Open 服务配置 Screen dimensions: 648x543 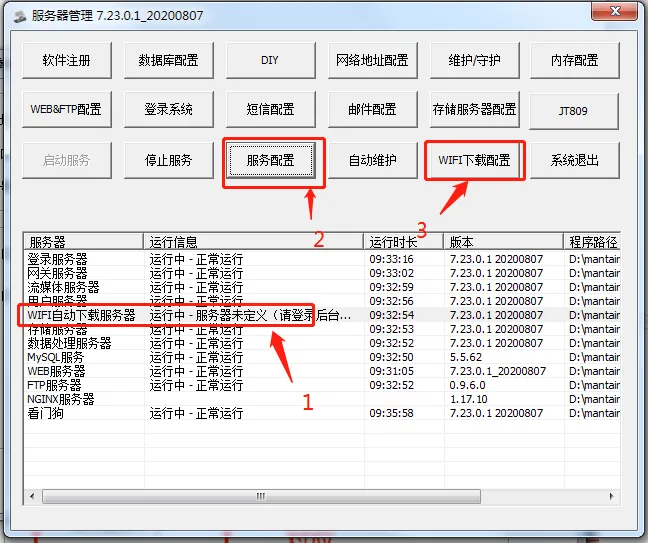click(x=271, y=160)
